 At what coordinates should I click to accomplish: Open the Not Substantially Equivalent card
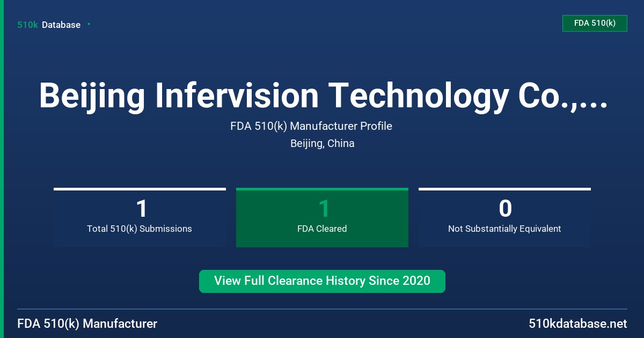[x=504, y=217]
